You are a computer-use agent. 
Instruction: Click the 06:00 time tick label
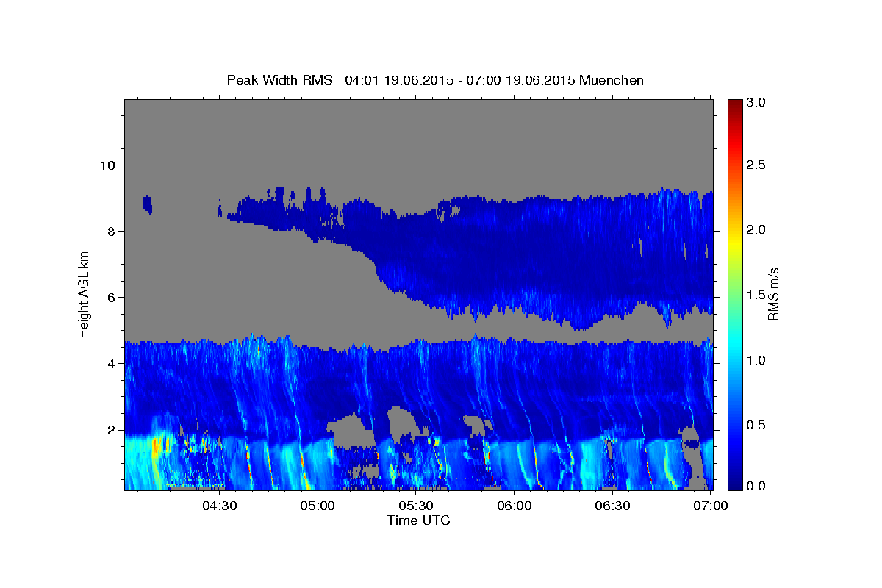coord(514,506)
